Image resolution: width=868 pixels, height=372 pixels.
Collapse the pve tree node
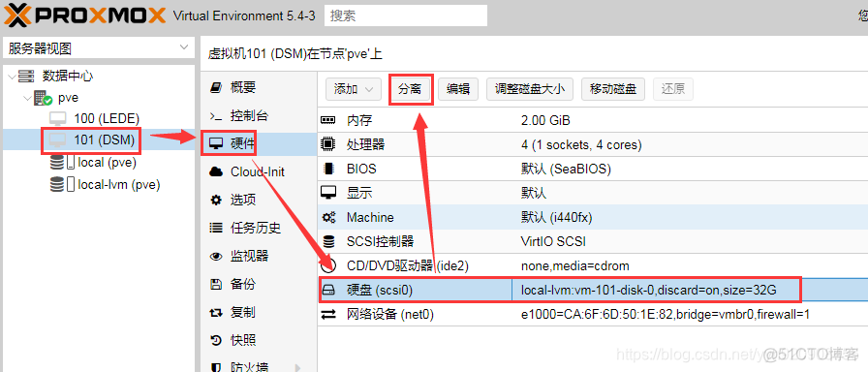pos(26,98)
